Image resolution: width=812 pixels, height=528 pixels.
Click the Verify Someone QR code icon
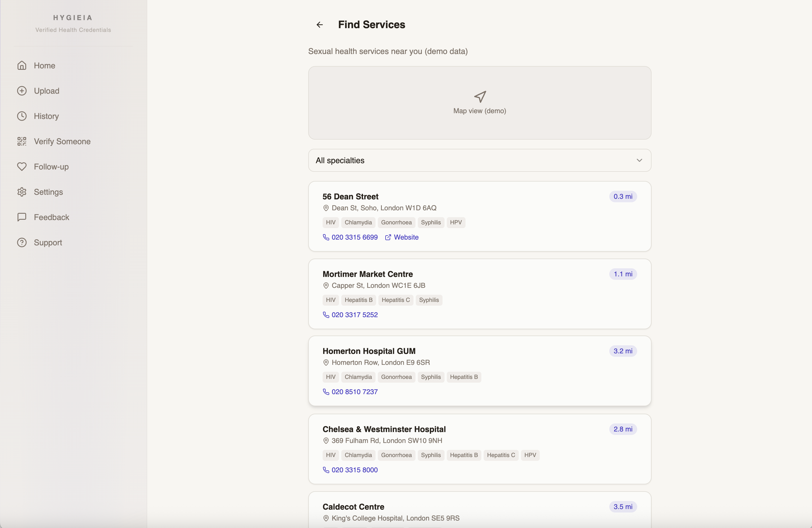tap(22, 141)
